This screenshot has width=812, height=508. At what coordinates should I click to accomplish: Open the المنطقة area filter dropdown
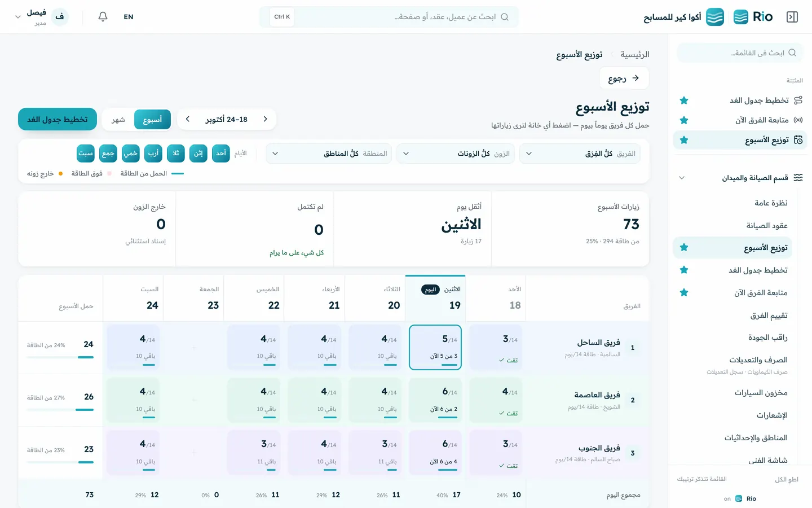(329, 154)
